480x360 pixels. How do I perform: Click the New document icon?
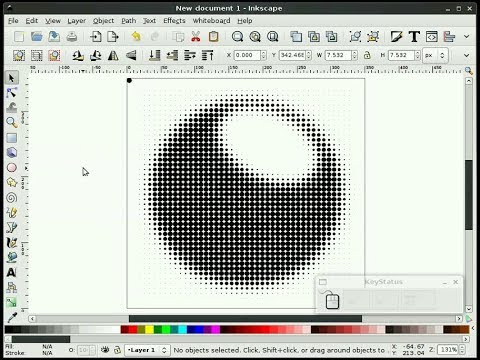point(19,36)
